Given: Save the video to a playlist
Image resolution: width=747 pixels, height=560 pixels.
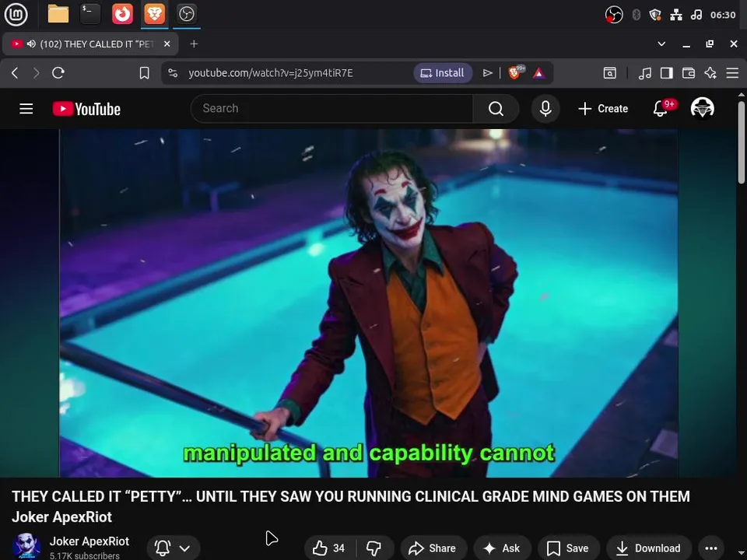Looking at the screenshot, I should [x=568, y=548].
